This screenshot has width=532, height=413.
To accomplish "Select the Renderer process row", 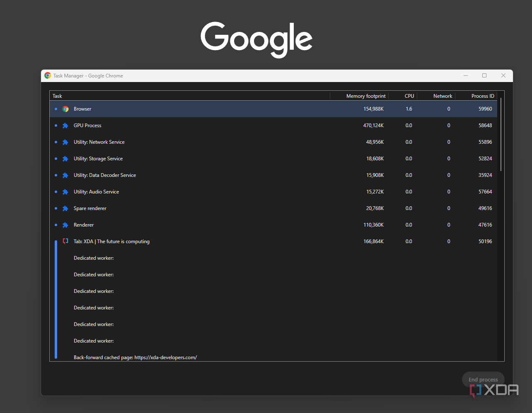I will coord(166,225).
